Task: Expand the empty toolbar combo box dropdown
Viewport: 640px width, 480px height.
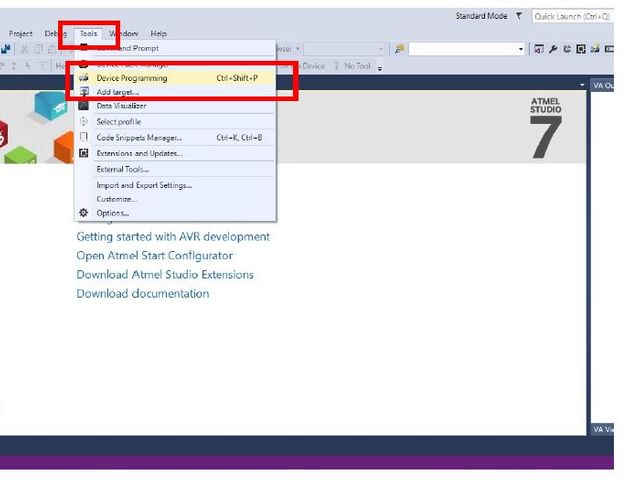Action: (520, 49)
